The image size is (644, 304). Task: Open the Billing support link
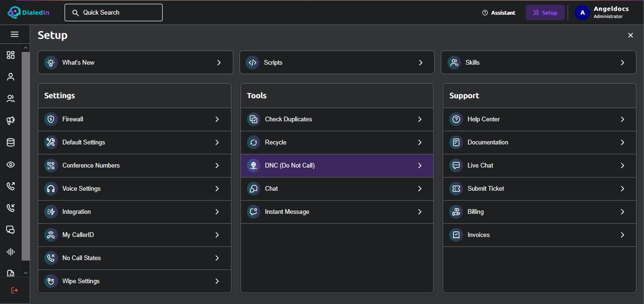pyautogui.click(x=539, y=212)
